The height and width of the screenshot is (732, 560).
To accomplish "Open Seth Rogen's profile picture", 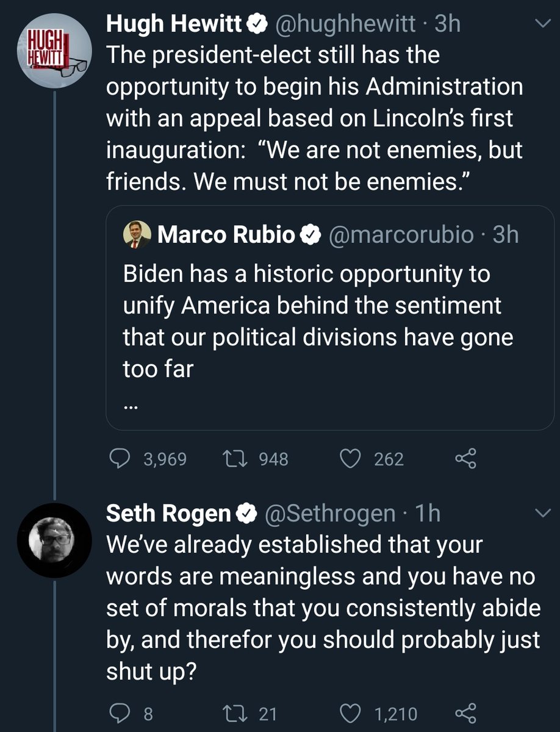I will [x=56, y=541].
